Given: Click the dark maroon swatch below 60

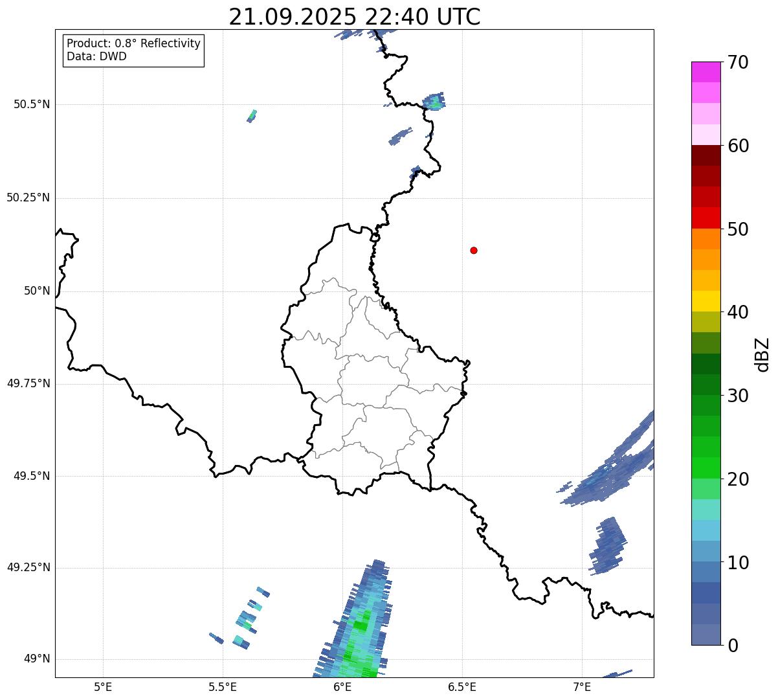Looking at the screenshot, I should 706,156.
